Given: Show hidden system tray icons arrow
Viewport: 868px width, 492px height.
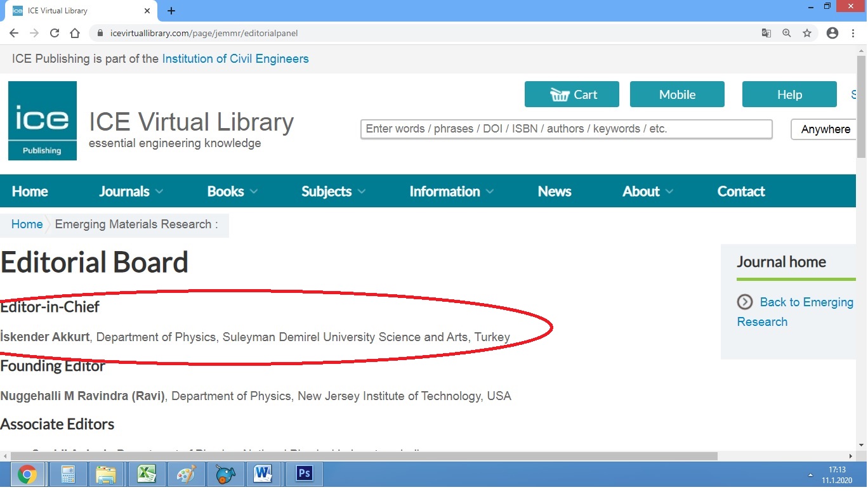Looking at the screenshot, I should click(x=810, y=475).
